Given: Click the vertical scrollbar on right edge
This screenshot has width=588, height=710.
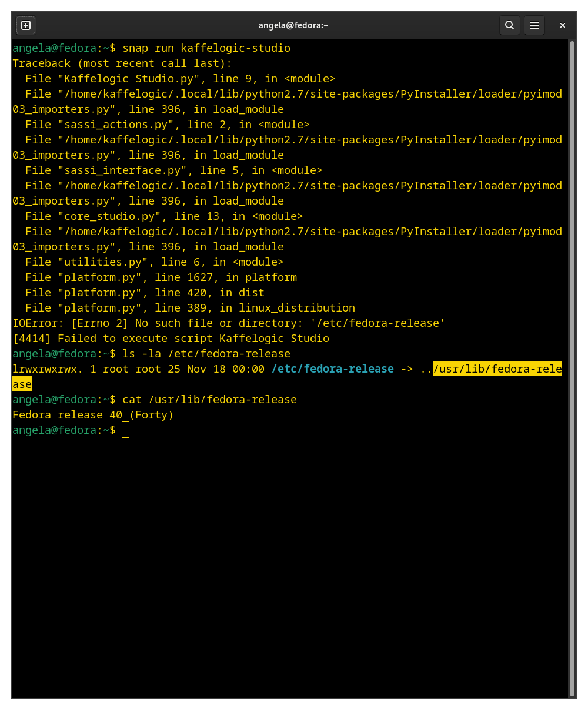Looking at the screenshot, I should tap(572, 353).
